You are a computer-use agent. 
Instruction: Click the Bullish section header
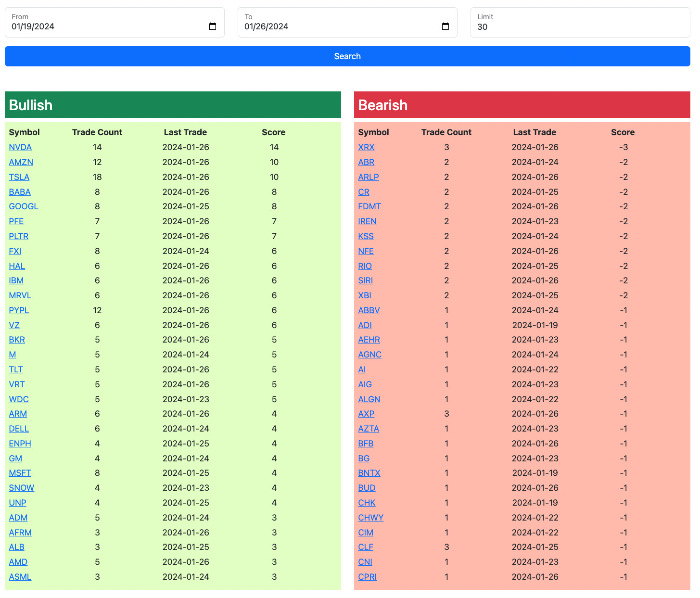coord(173,105)
